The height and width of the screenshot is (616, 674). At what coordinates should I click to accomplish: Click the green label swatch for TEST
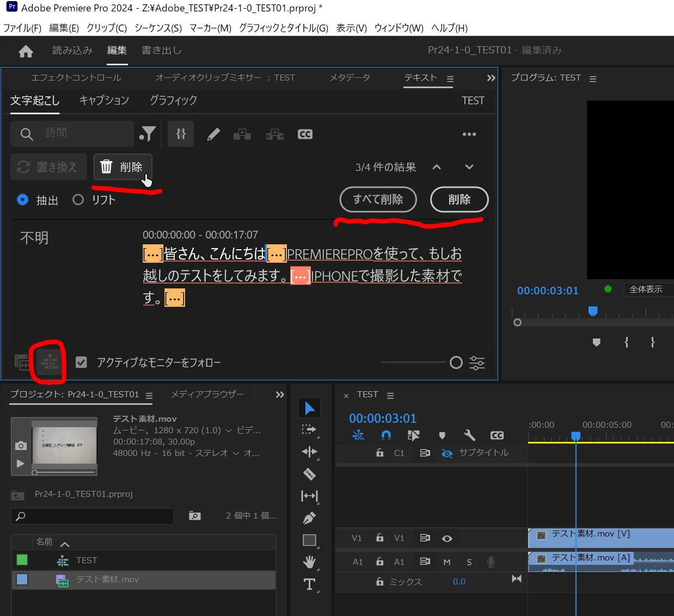[x=22, y=559]
